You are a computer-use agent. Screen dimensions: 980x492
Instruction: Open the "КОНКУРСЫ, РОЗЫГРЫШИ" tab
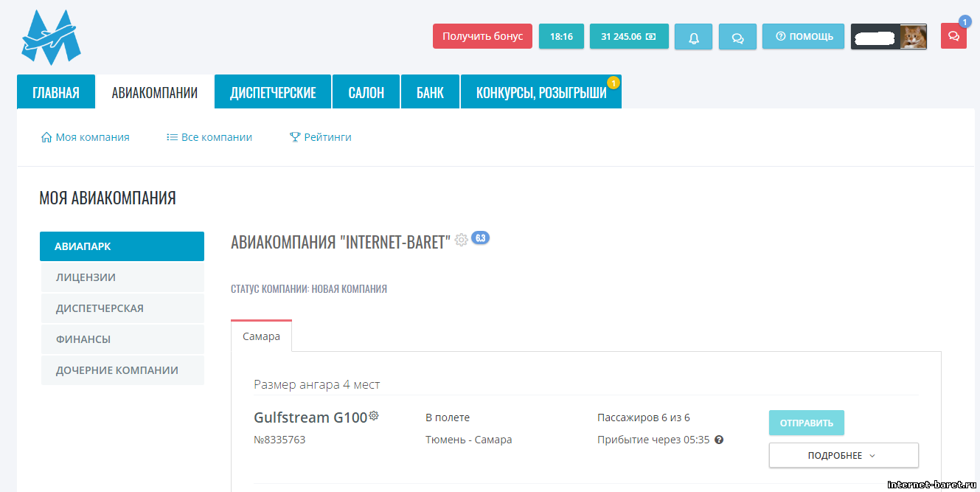[541, 92]
